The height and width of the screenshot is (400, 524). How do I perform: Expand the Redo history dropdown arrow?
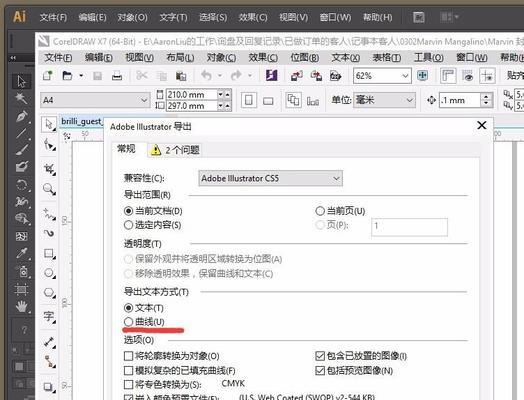pos(250,76)
